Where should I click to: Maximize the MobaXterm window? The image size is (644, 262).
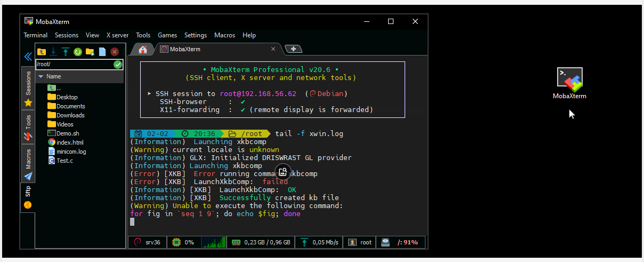[391, 21]
